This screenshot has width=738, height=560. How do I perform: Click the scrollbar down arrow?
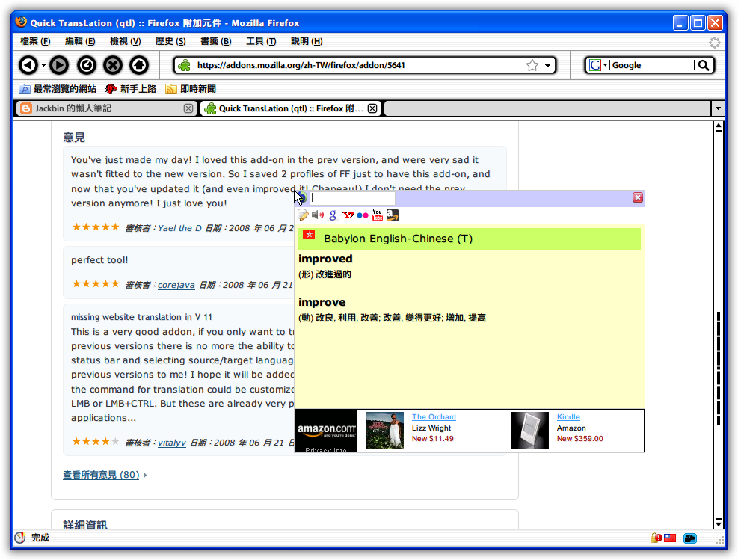pyautogui.click(x=719, y=523)
